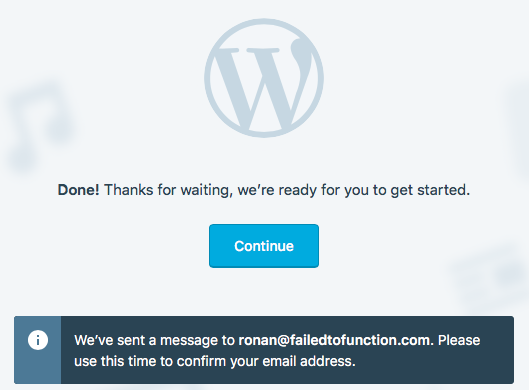Click the WordPress logo at top
Viewport: 529px width, 390px height.
[x=264, y=78]
